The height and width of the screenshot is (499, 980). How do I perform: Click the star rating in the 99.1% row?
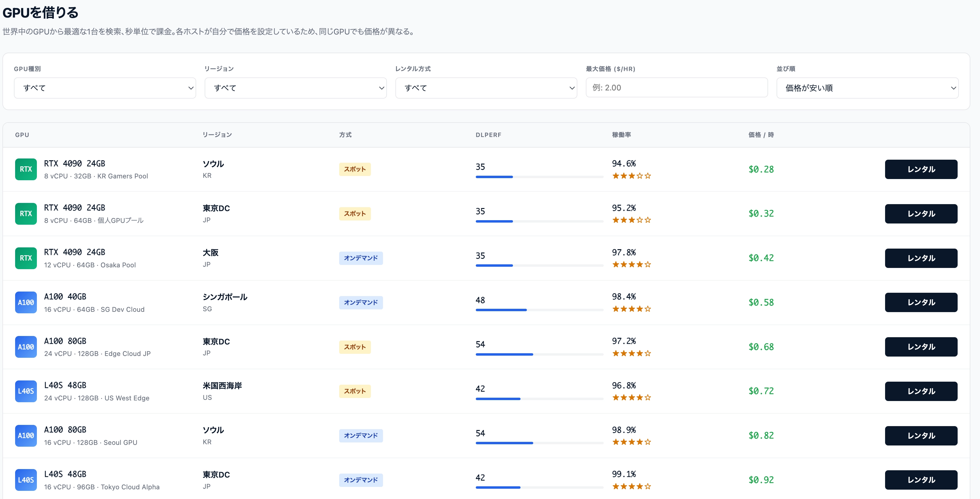pos(631,486)
